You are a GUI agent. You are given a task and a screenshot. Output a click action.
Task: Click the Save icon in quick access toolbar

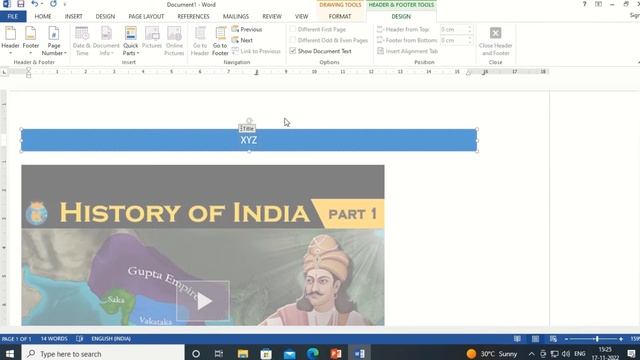coord(20,4)
